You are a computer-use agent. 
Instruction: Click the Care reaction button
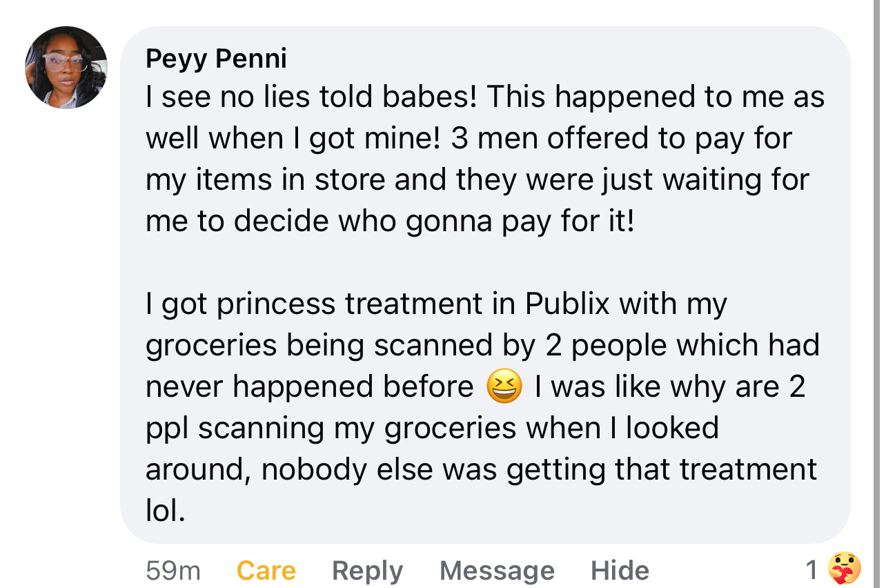click(266, 571)
